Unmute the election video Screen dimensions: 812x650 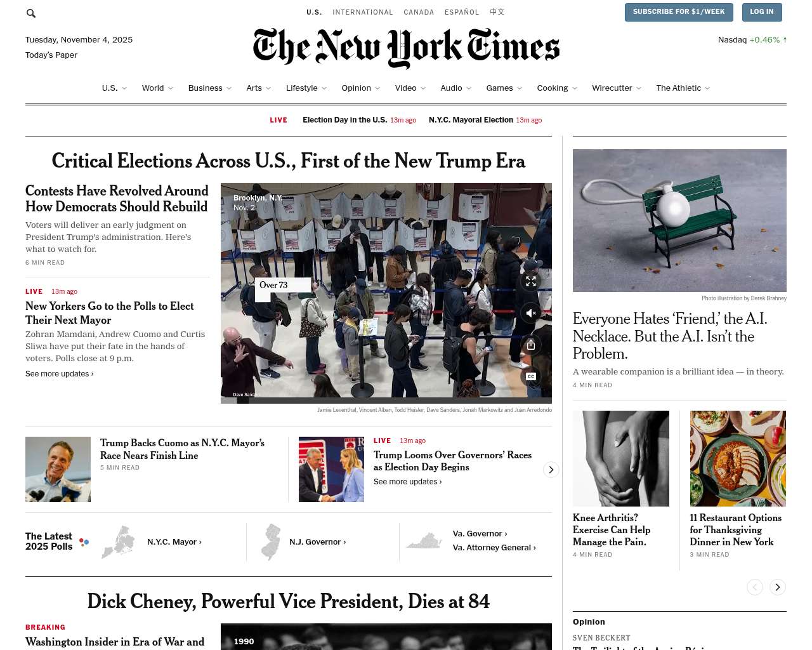point(531,313)
